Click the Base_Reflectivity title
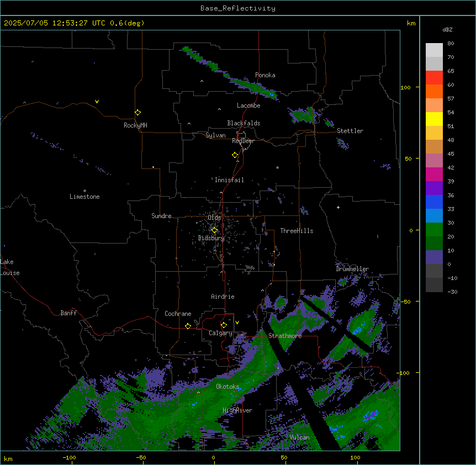 coord(238,8)
